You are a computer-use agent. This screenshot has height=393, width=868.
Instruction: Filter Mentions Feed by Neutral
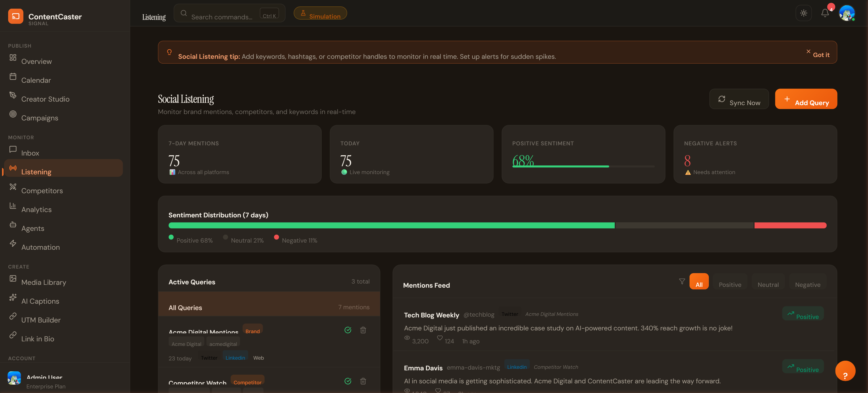point(768,281)
